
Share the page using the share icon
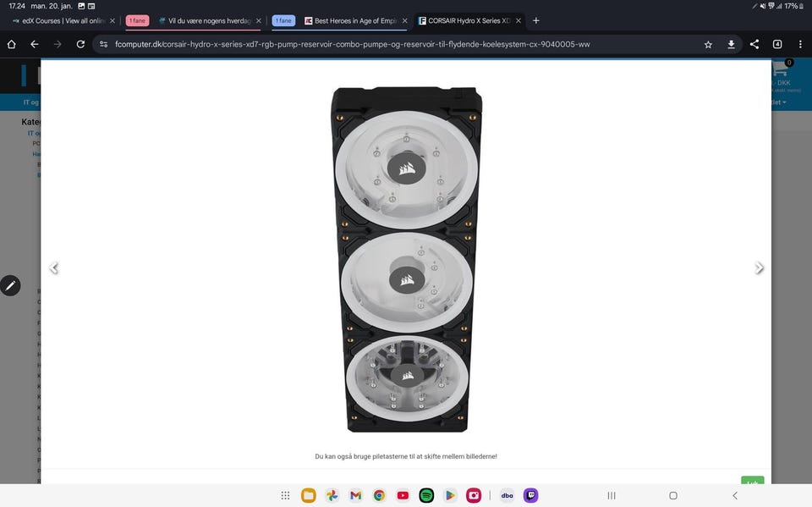pyautogui.click(x=754, y=44)
